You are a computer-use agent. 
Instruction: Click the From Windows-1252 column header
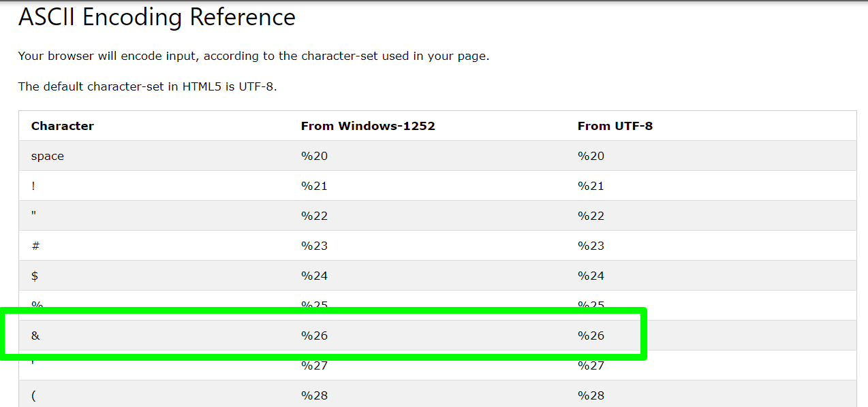[368, 126]
